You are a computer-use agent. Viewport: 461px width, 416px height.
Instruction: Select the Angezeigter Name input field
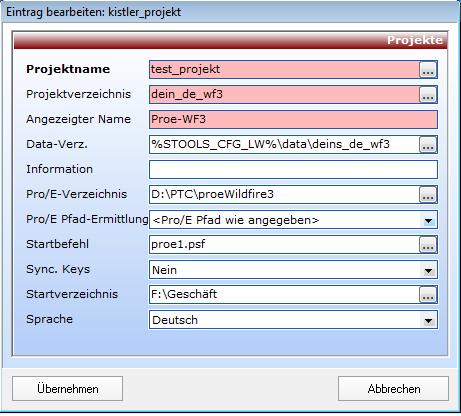293,120
